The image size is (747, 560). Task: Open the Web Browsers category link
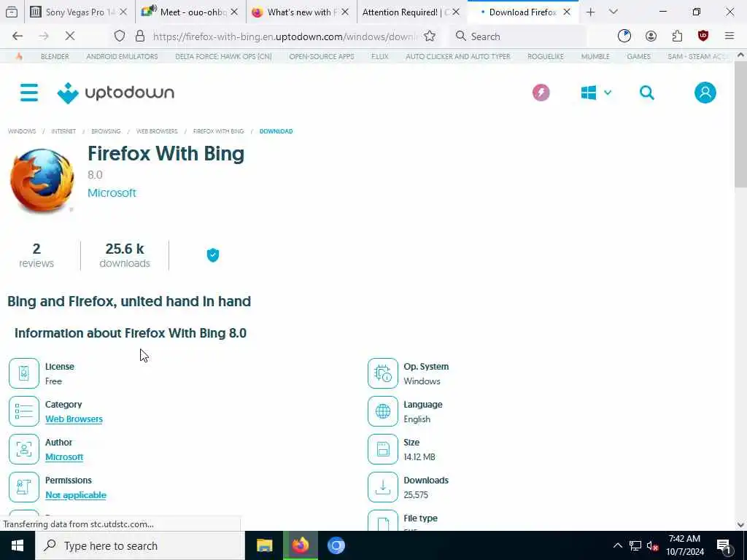[x=74, y=419]
